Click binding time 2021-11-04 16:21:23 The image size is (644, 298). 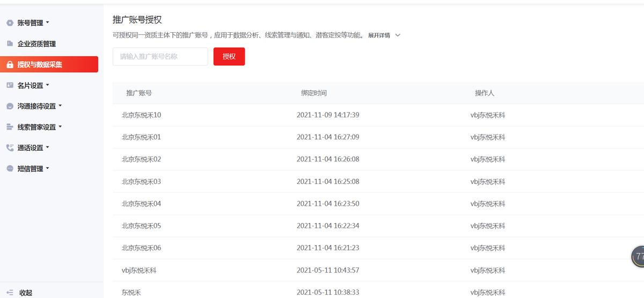pos(328,248)
